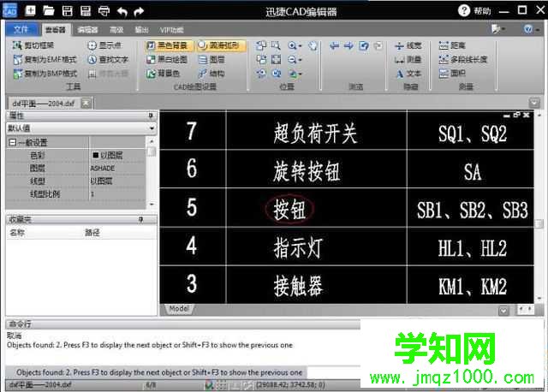Click the redo arrow in title bar
The width and height of the screenshot is (548, 392).
point(139,11)
